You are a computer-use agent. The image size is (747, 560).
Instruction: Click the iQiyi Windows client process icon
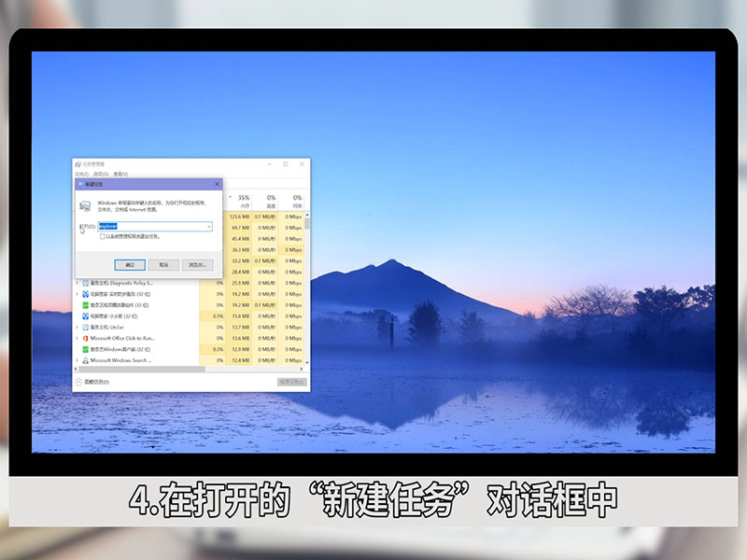[86, 349]
